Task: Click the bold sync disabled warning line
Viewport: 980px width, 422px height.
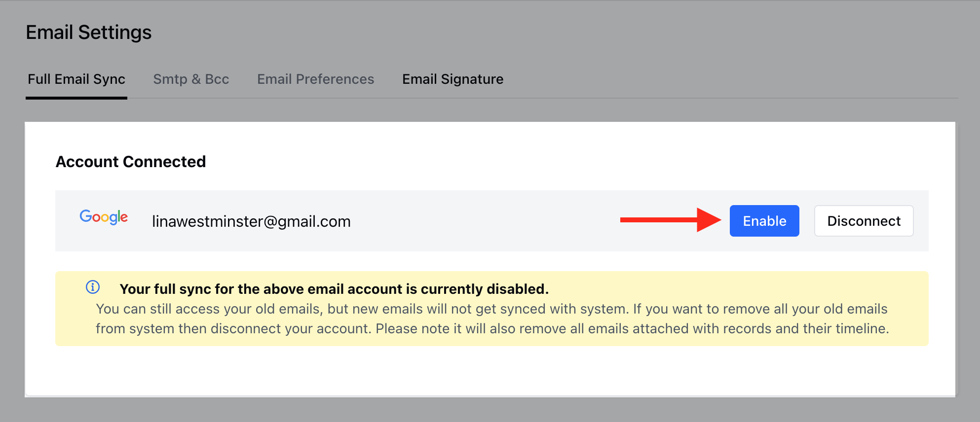Action: (334, 289)
